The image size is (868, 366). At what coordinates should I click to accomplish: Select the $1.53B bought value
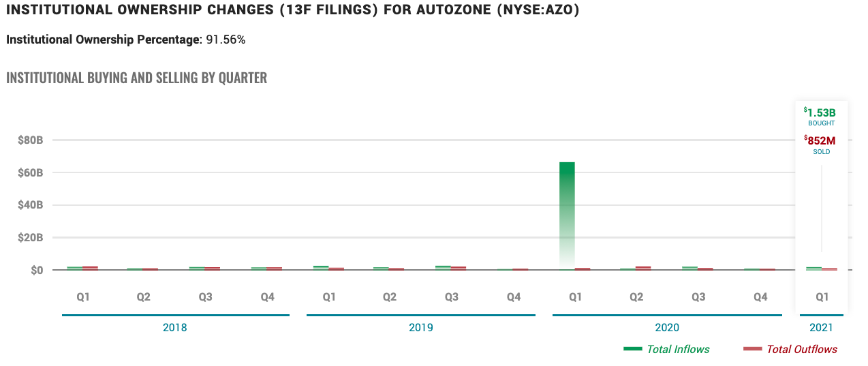821,112
